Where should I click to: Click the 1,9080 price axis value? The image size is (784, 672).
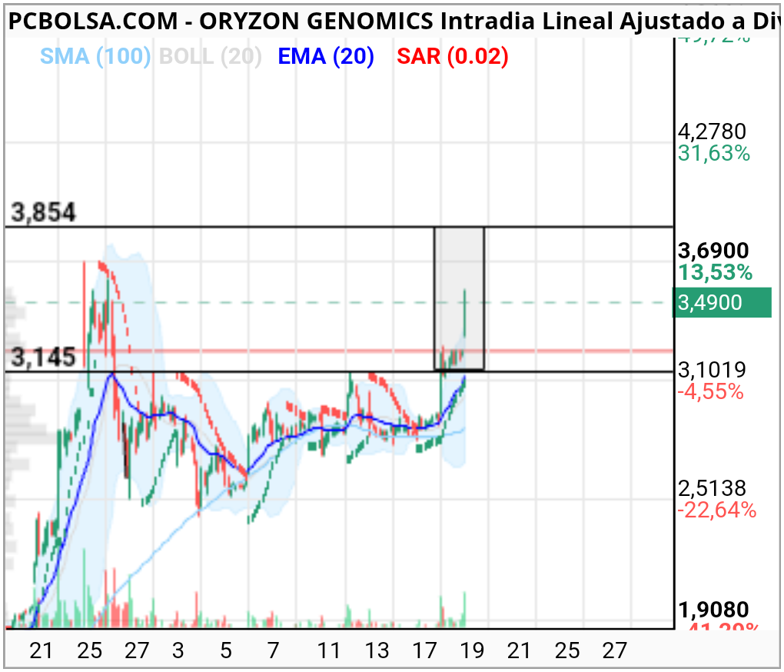[x=713, y=610]
